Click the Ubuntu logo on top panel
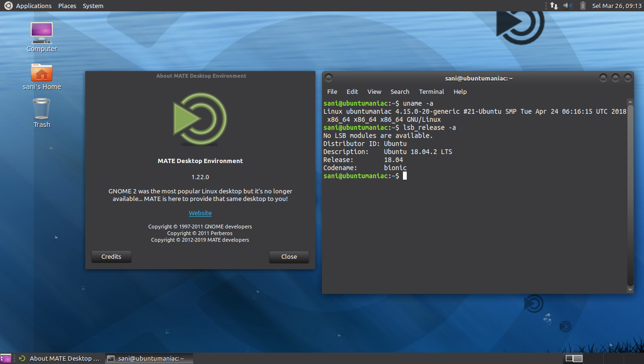Image resolution: width=644 pixels, height=364 pixels. coord(8,6)
